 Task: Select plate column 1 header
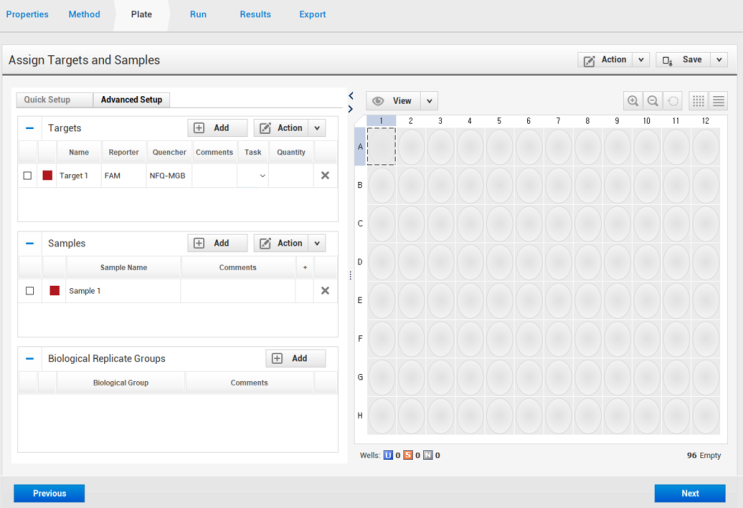[x=381, y=121]
